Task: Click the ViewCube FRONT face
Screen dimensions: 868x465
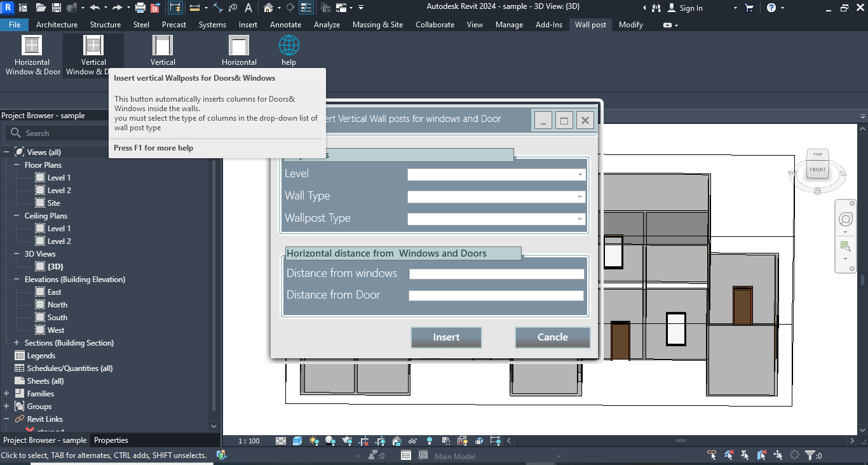Action: point(817,170)
